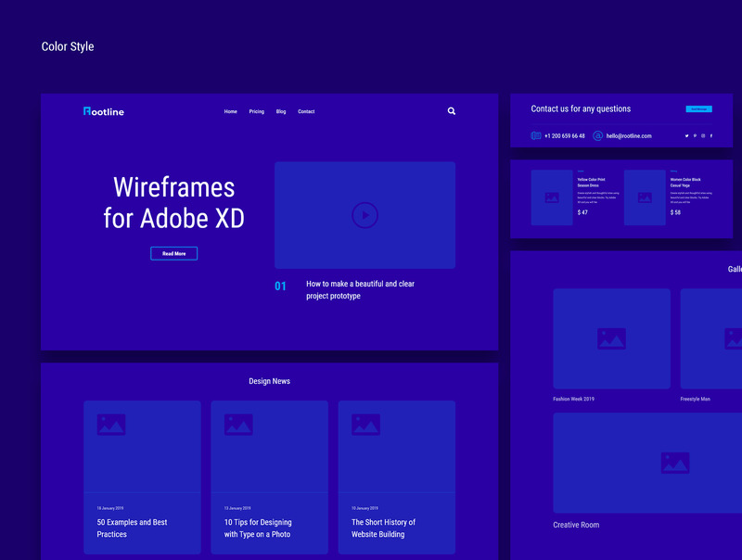
Task: Click 'Contact us for any questions' heading
Action: (x=581, y=108)
